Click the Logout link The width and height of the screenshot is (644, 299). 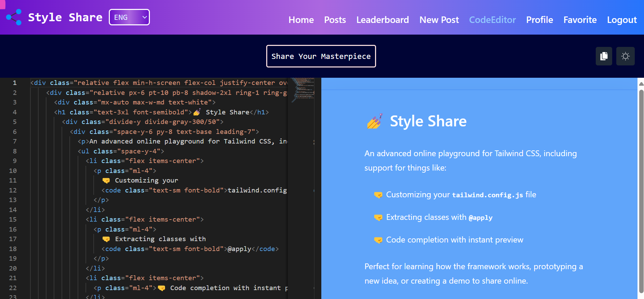(622, 20)
